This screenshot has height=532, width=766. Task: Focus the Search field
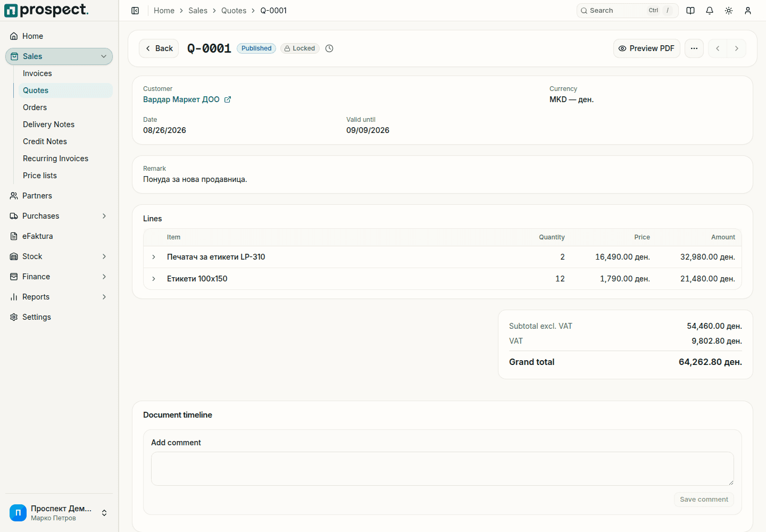[x=628, y=11]
